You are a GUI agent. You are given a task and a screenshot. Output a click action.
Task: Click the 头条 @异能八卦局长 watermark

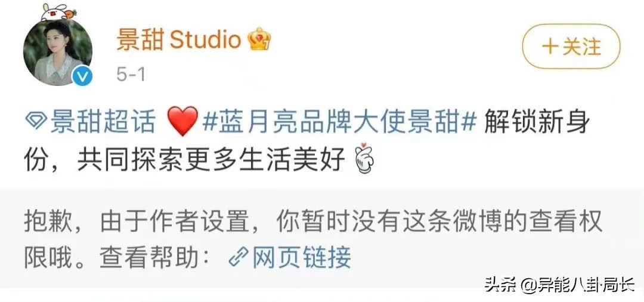[560, 285]
